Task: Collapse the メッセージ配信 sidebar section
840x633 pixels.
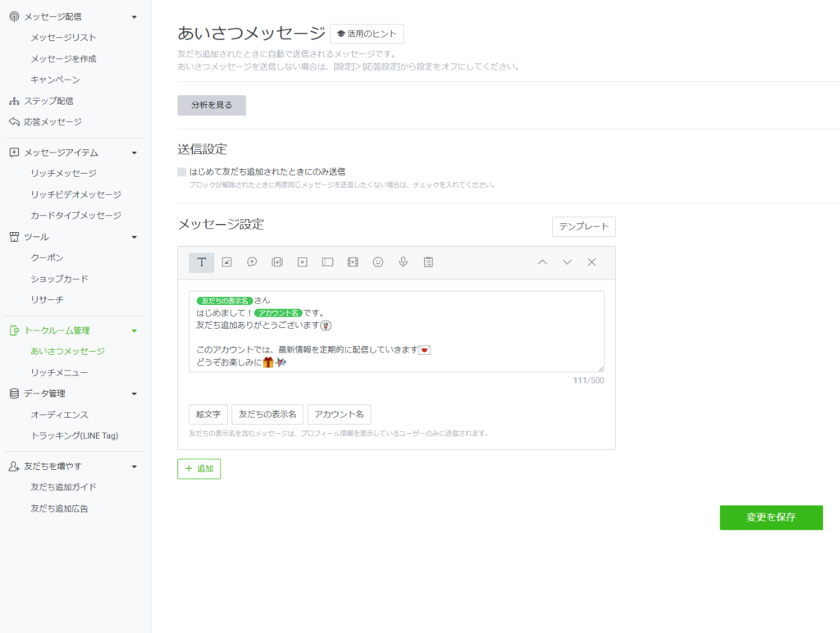Action: pos(135,16)
